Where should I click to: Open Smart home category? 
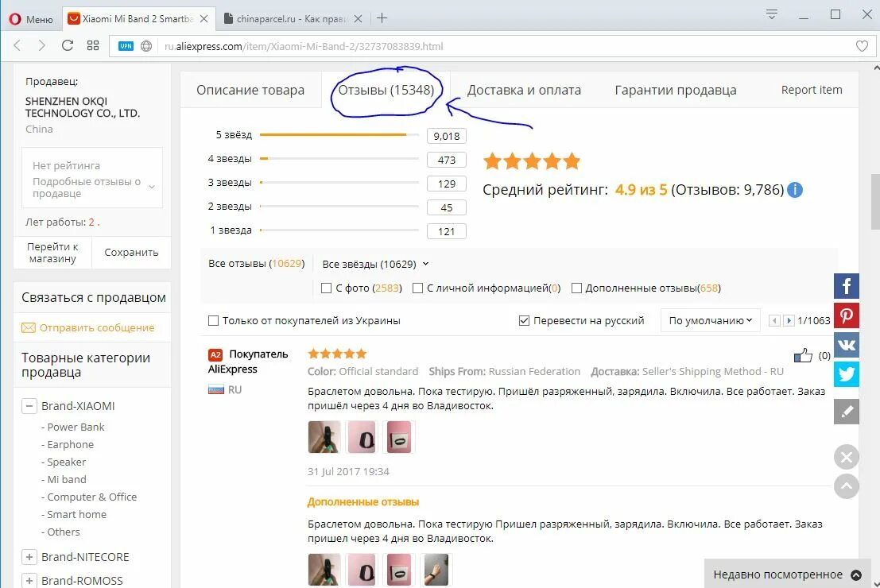76,515
